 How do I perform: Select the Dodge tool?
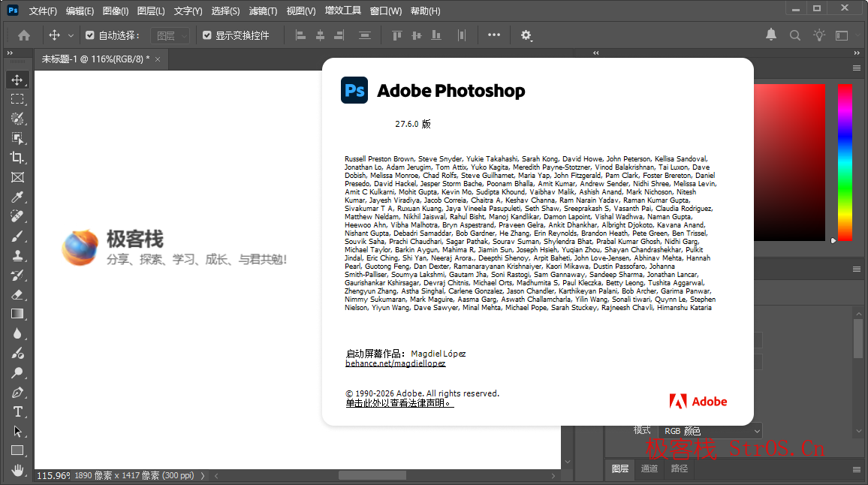tap(17, 372)
